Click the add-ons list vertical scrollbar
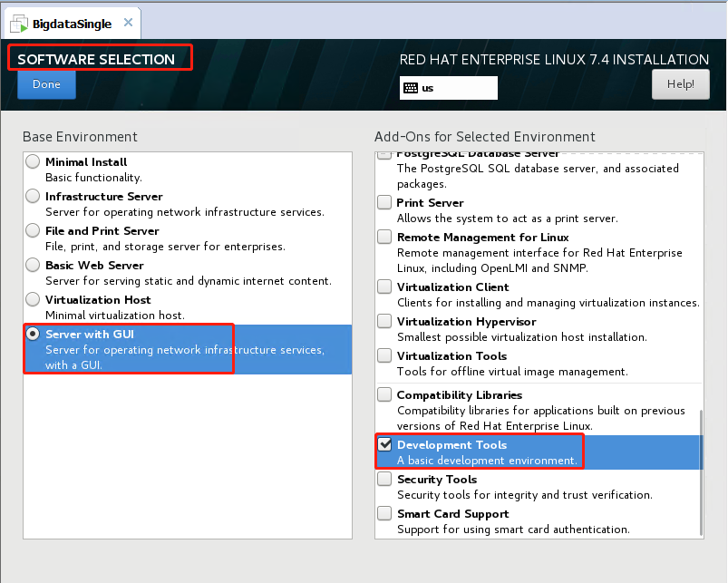Screen dimensions: 728x583 (x=701, y=472)
